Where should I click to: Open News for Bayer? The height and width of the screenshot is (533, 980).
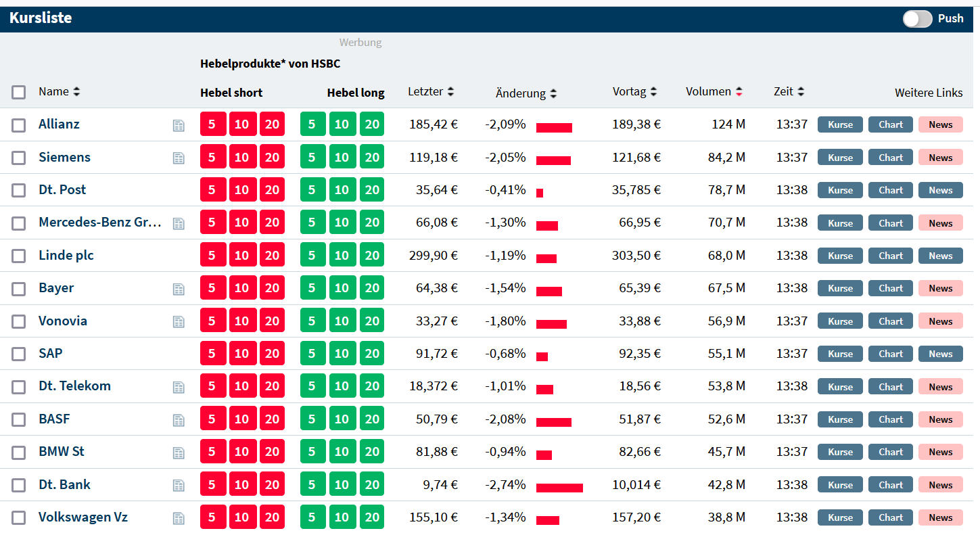pos(940,288)
